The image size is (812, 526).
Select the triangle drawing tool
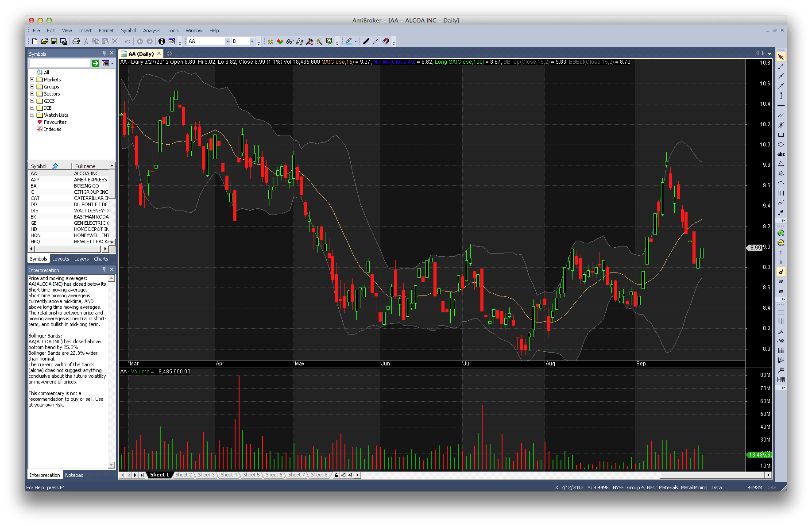click(781, 164)
